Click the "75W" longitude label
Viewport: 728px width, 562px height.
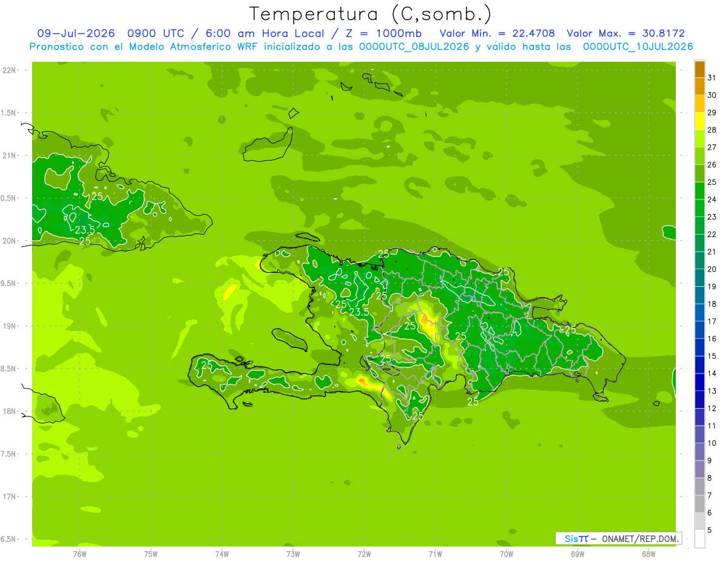151,554
